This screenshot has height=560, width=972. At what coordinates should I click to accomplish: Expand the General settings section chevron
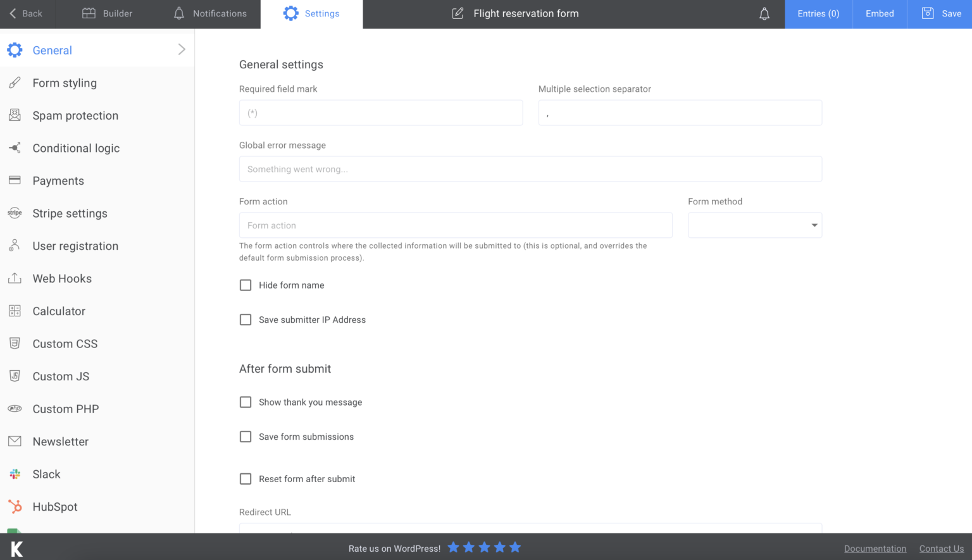[x=182, y=49]
